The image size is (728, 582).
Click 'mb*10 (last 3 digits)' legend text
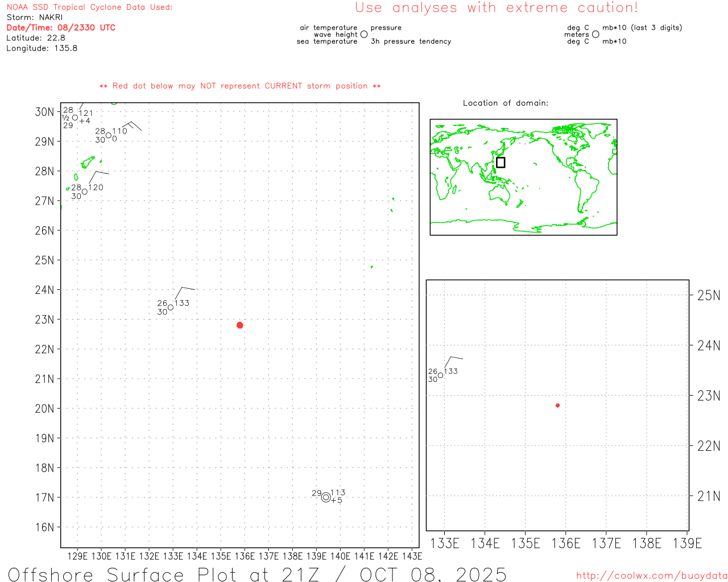click(x=642, y=27)
